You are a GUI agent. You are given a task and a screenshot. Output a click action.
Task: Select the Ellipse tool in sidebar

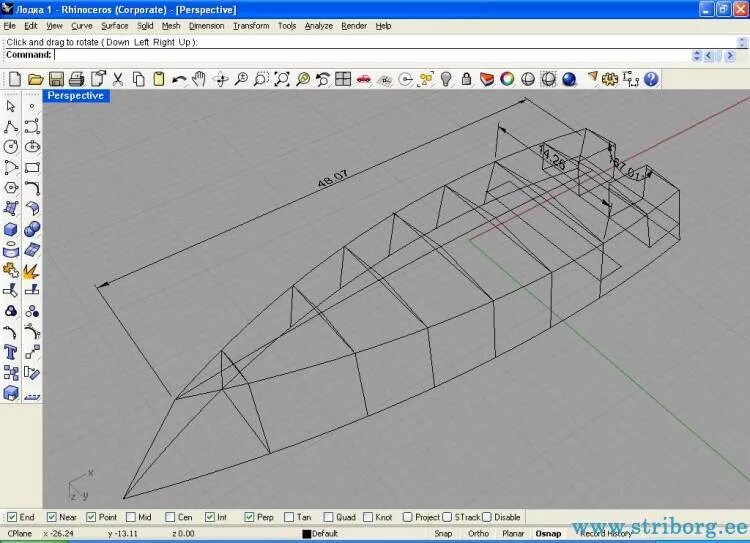pos(32,146)
